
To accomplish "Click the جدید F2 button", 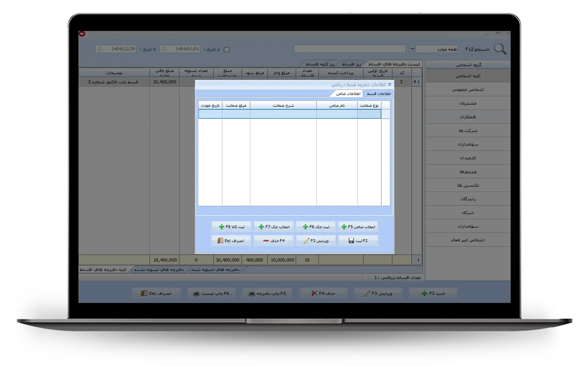I will 433,293.
